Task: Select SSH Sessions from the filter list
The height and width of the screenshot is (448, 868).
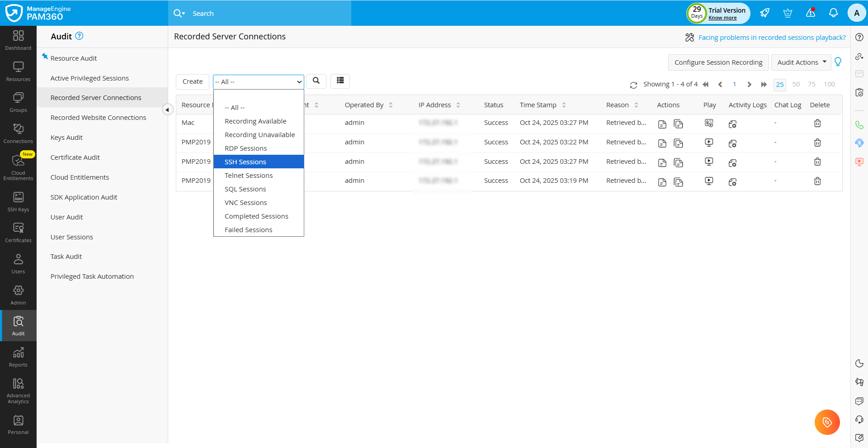Action: click(x=245, y=162)
